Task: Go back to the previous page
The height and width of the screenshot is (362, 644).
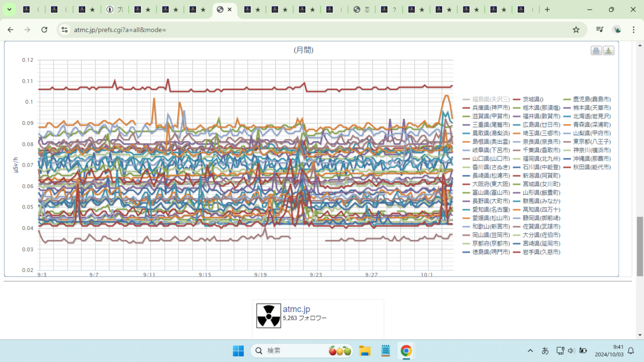Action: point(11,30)
